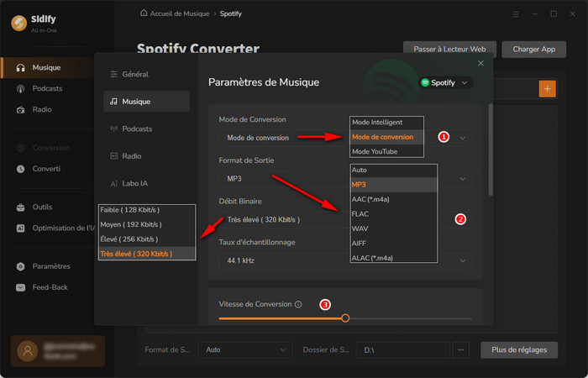Viewport: 588px width, 378px height.
Task: Click the orange plus add button
Action: coord(547,89)
